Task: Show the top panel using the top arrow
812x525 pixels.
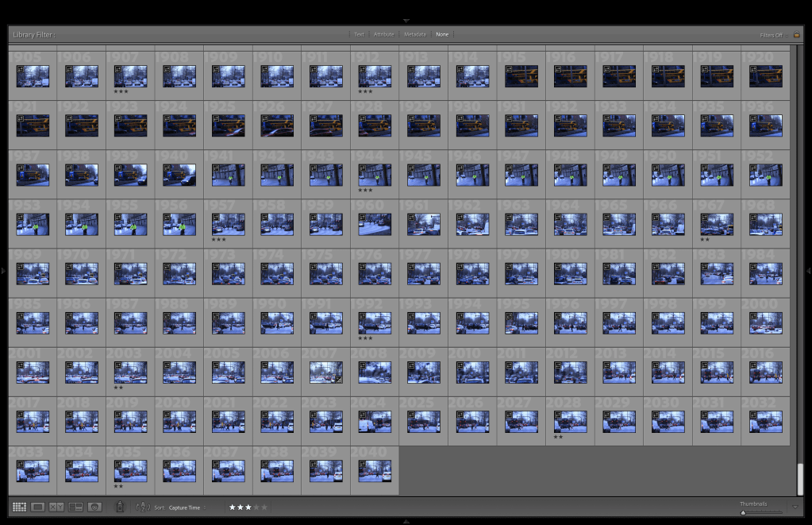Action: (x=406, y=20)
